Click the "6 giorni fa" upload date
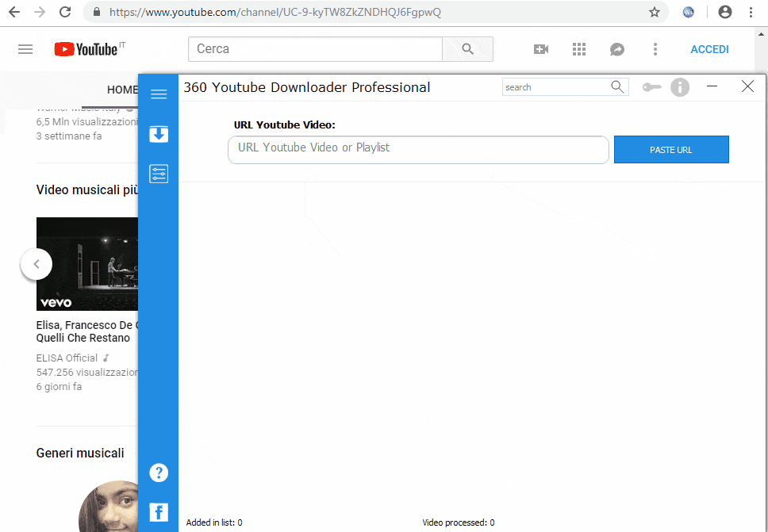 click(x=59, y=387)
